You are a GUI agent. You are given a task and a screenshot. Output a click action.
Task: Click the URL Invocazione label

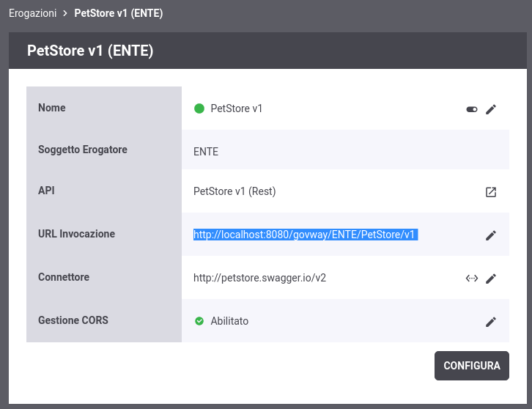pyautogui.click(x=76, y=234)
